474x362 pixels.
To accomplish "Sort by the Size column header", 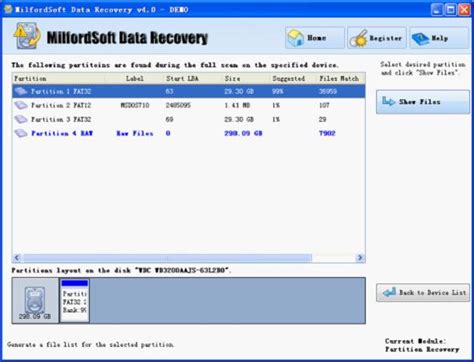I will (x=245, y=79).
